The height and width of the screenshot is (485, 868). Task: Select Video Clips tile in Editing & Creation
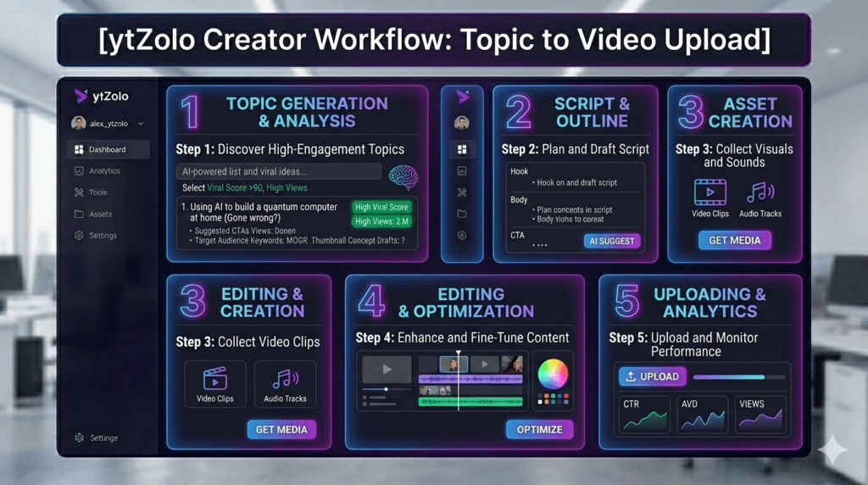point(214,384)
